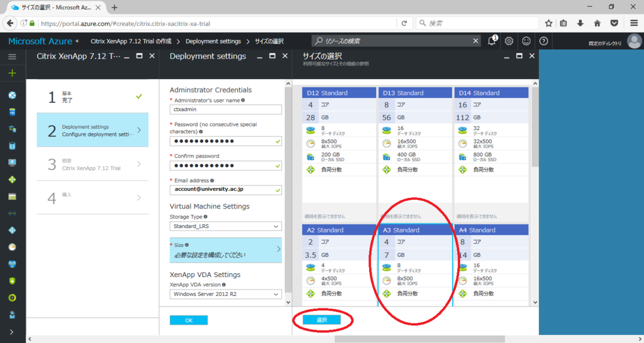The image size is (644, 343).
Task: Click the OK button in Deployment settings
Action: click(189, 320)
